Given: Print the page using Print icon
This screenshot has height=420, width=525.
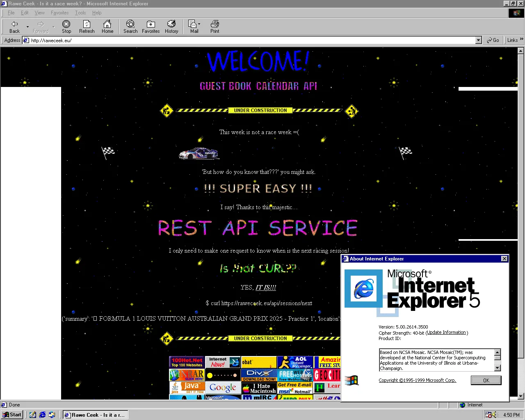Looking at the screenshot, I should (215, 27).
